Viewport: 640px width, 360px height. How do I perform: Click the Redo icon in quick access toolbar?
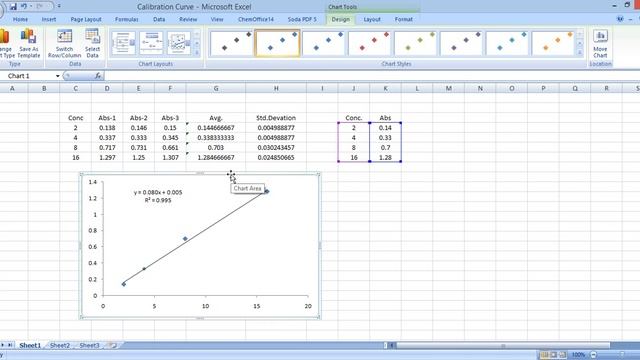[x=40, y=7]
